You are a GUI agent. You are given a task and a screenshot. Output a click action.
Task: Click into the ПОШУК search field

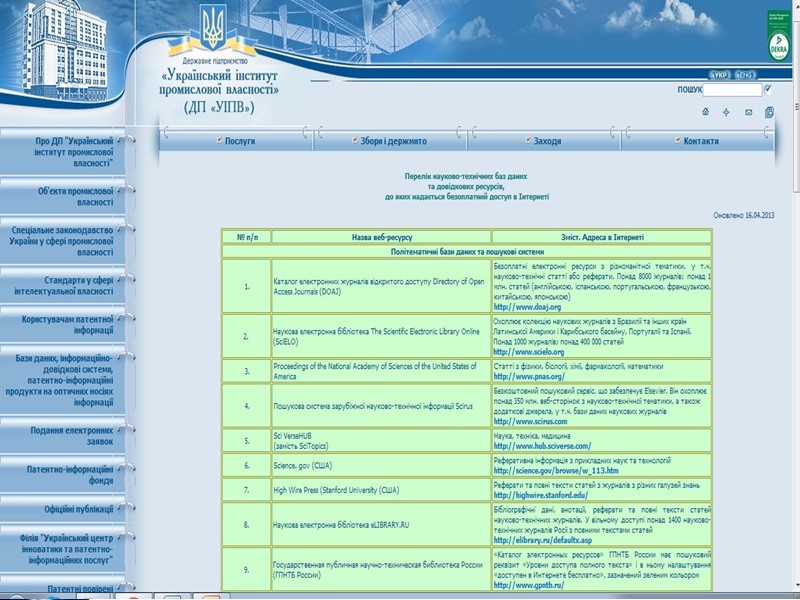732,90
